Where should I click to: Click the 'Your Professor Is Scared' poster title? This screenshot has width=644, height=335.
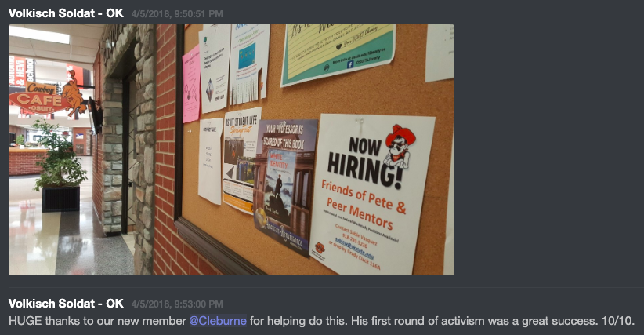tap(284, 136)
